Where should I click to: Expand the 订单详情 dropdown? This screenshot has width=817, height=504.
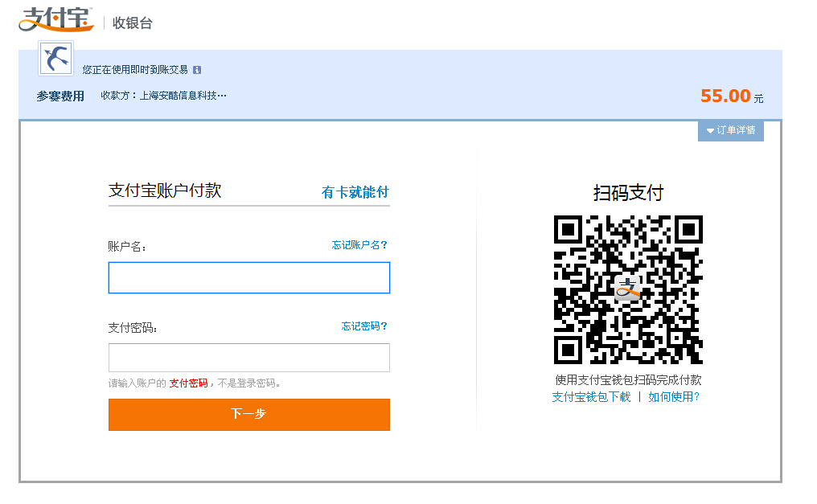pyautogui.click(x=730, y=130)
